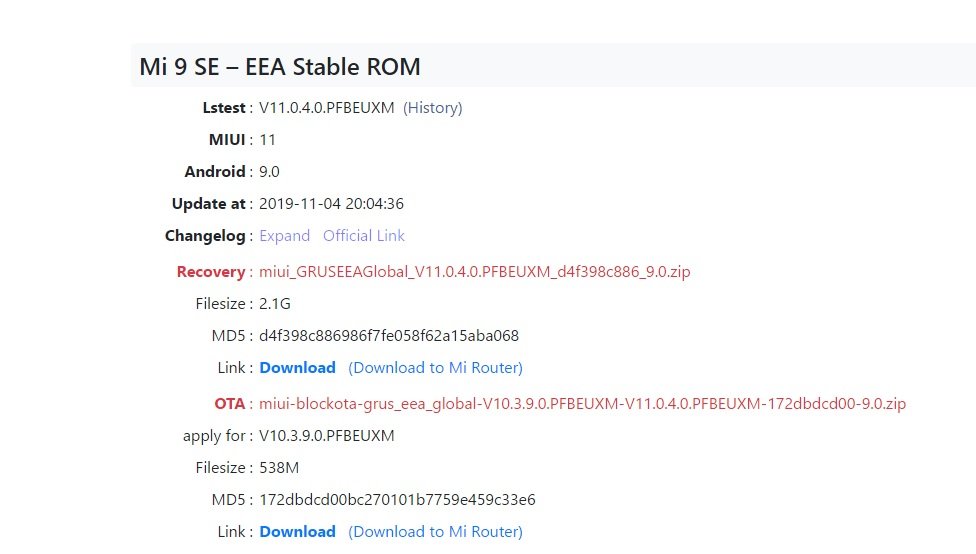Click Download for the Recovery ROM
This screenshot has width=976, height=554.
pyautogui.click(x=298, y=368)
